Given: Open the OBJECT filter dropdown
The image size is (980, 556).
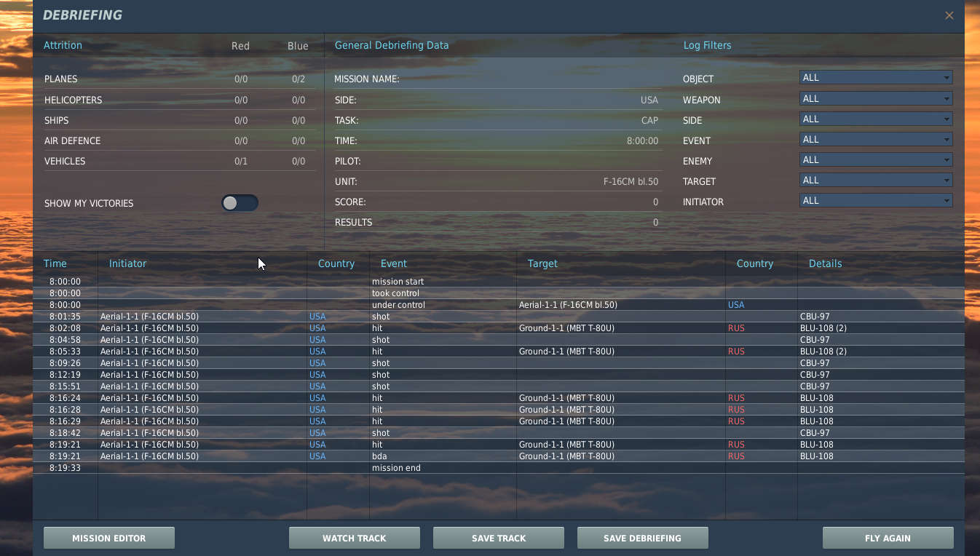Looking at the screenshot, I should pyautogui.click(x=876, y=78).
